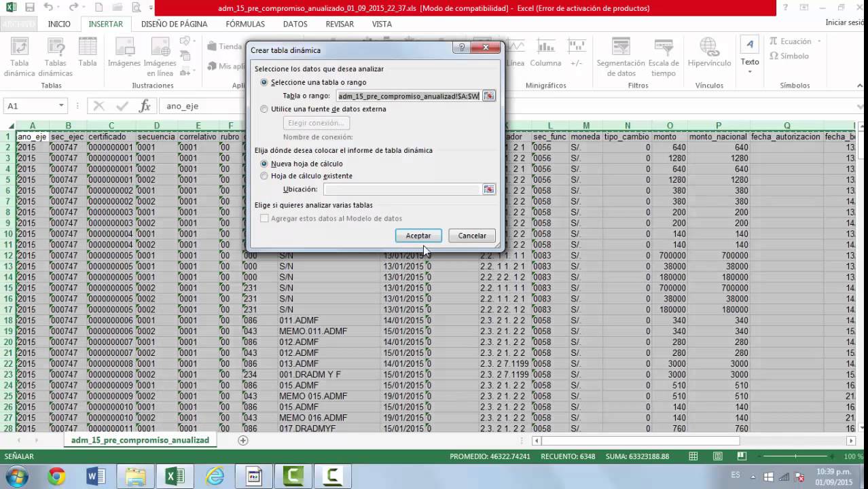Open Segmentación de datos
868x489 pixels.
tap(621, 57)
